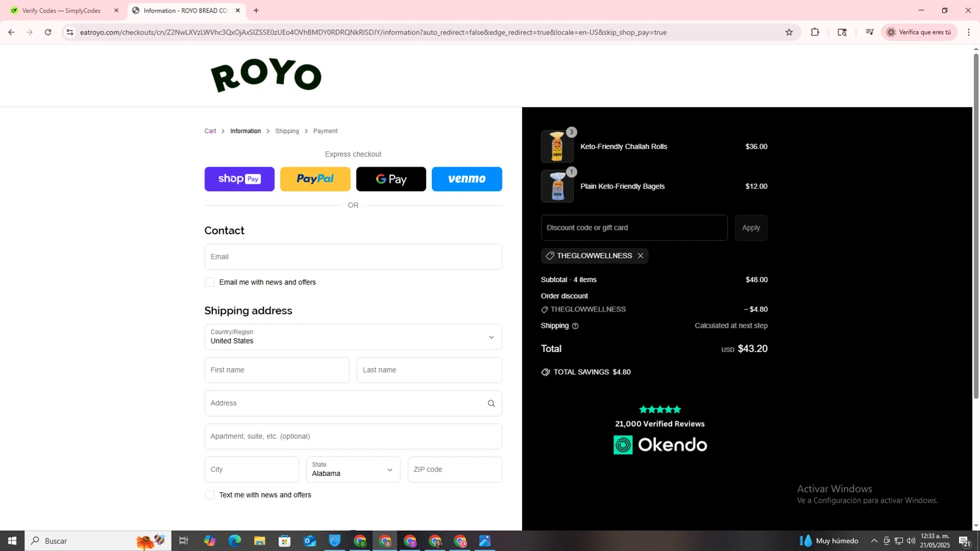The image size is (980, 551).
Task: Open File Explorer from taskbar
Action: pyautogui.click(x=259, y=541)
